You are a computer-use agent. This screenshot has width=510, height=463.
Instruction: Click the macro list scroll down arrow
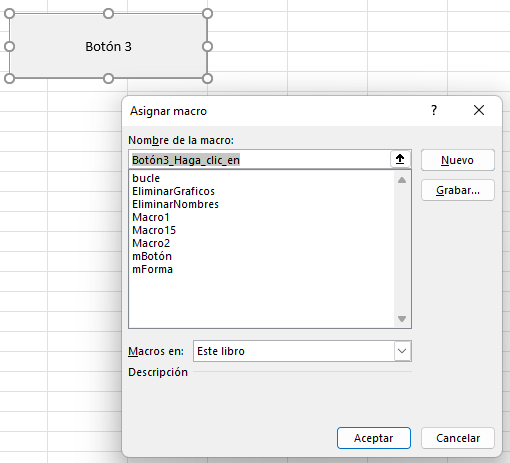click(402, 319)
